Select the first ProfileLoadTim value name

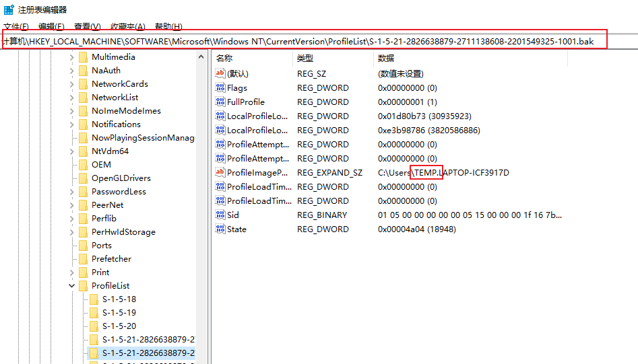tap(259, 186)
